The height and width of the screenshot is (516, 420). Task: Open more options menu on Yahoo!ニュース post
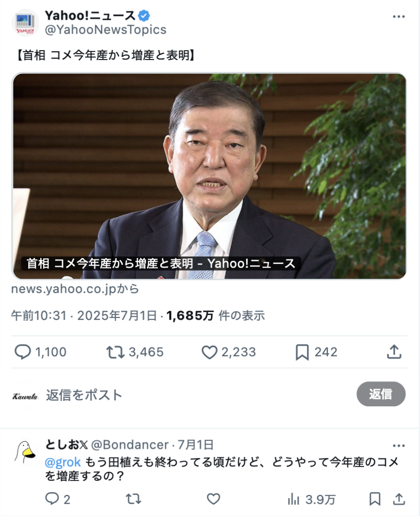(399, 16)
